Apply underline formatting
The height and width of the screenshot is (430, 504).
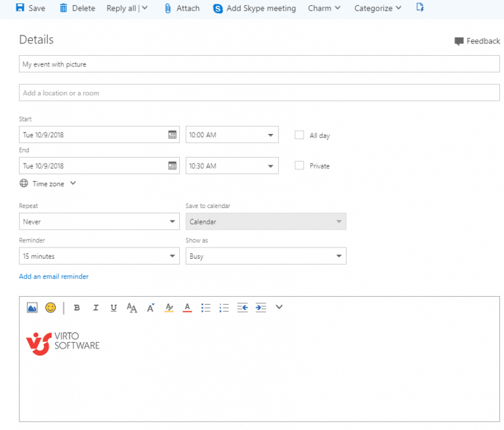(x=114, y=307)
